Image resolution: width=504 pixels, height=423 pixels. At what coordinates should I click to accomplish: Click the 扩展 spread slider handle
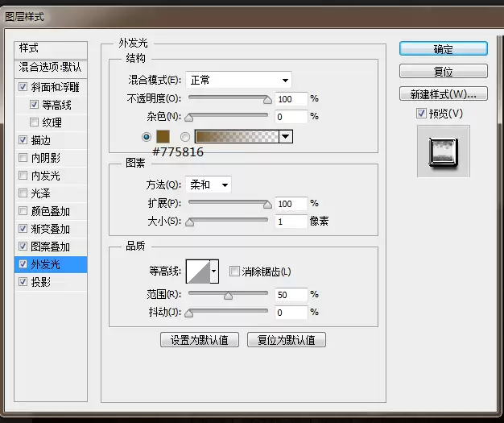[267, 205]
